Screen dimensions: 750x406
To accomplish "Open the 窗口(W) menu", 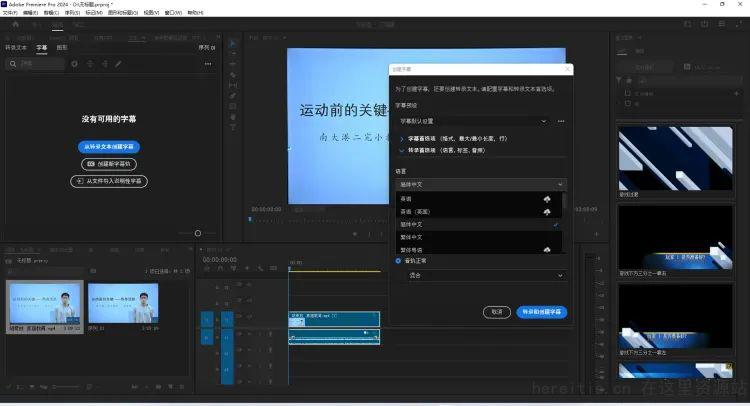I will pos(173,13).
